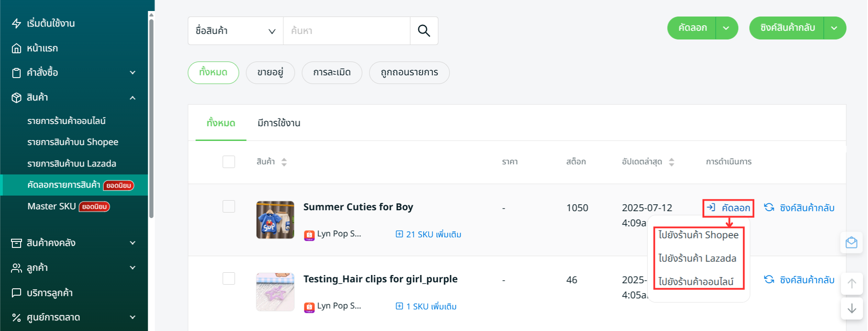Select Testing_Hair clips for girl_purple checkbox
Image resolution: width=868 pixels, height=331 pixels.
(x=229, y=279)
